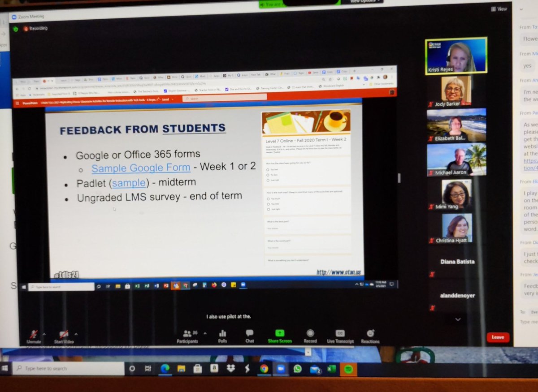Image resolution: width=538 pixels, height=392 pixels.
Task: Click the Record icon in Zoom toolbar
Action: click(310, 333)
